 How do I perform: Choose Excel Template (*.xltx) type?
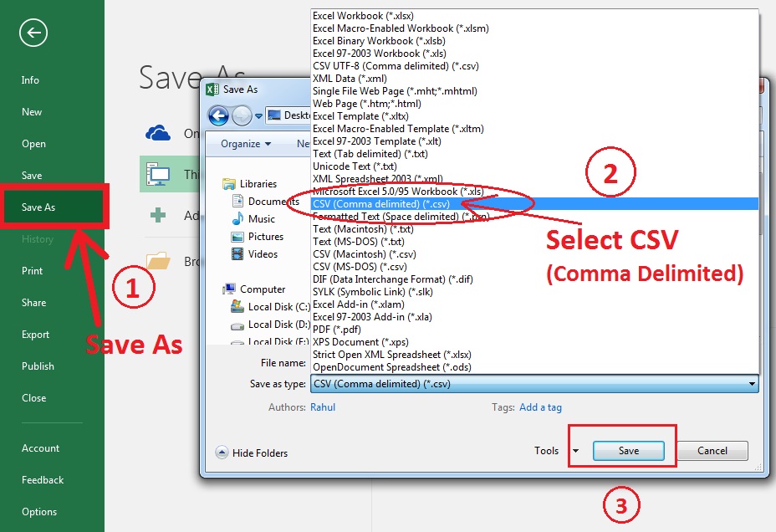[x=534, y=116]
